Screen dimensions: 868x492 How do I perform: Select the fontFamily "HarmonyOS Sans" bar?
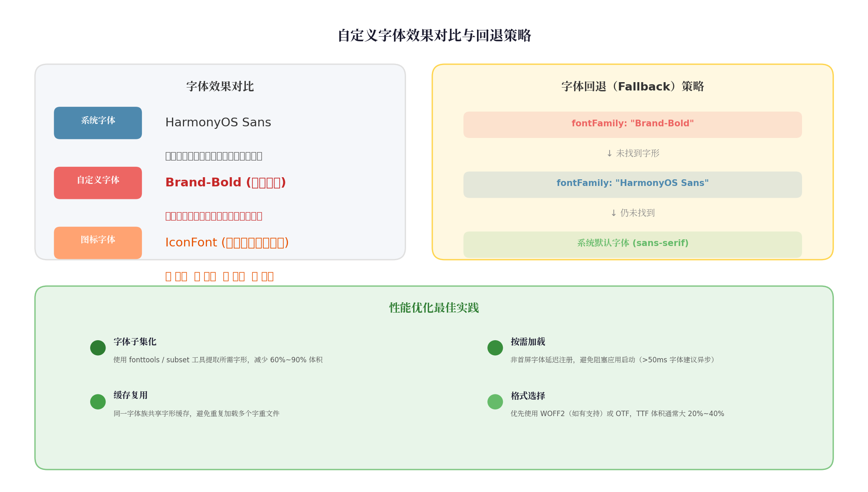click(632, 185)
